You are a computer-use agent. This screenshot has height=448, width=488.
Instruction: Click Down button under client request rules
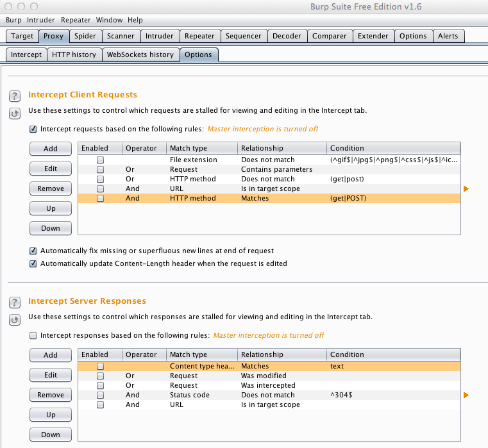point(51,228)
